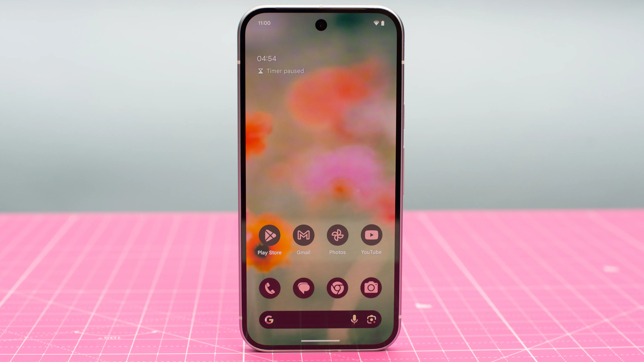
Task: Open Phone dialer app
Action: click(269, 288)
